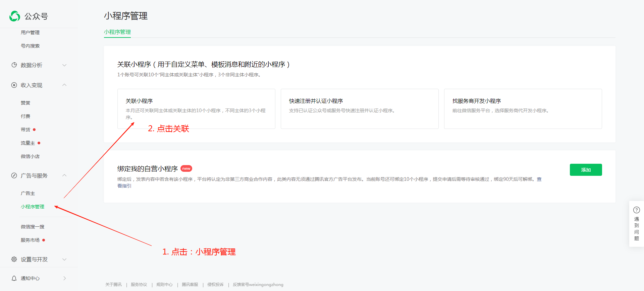Switch to the green 小程序管理 tab

click(117, 32)
